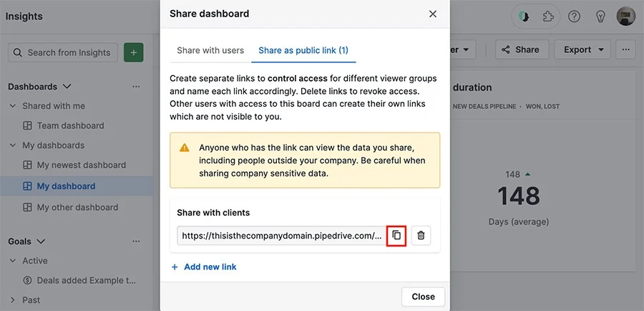Image resolution: width=644 pixels, height=311 pixels.
Task: Click the lightbulb tips icon
Action: 600,16
